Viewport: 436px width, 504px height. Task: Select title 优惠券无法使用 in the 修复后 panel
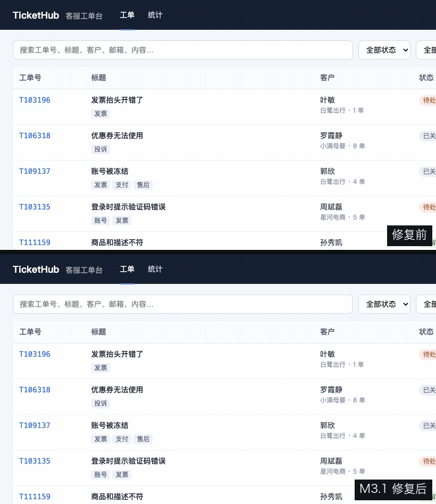pos(117,390)
